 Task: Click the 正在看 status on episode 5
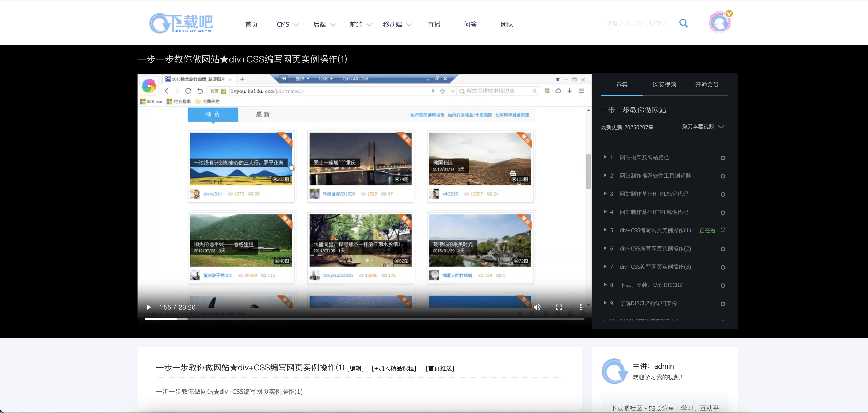[707, 230]
